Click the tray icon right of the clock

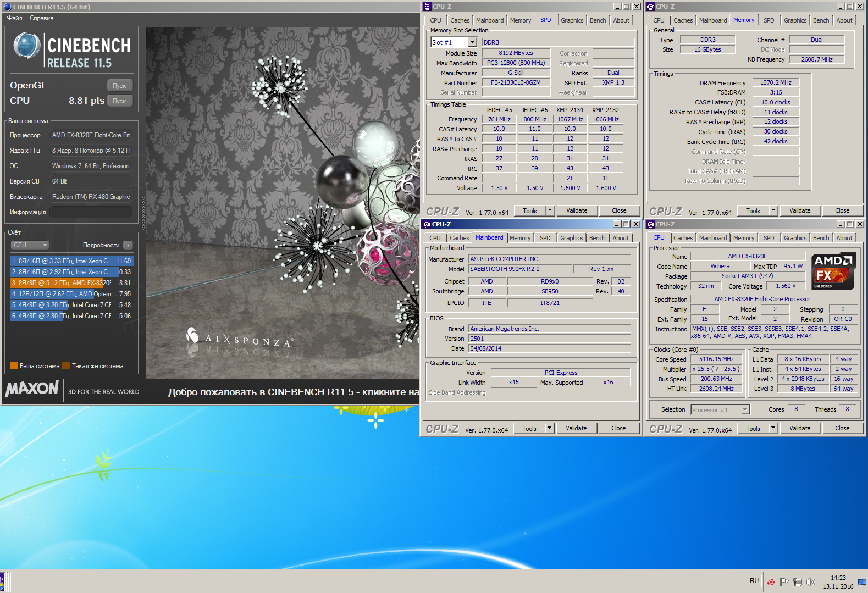861,582
